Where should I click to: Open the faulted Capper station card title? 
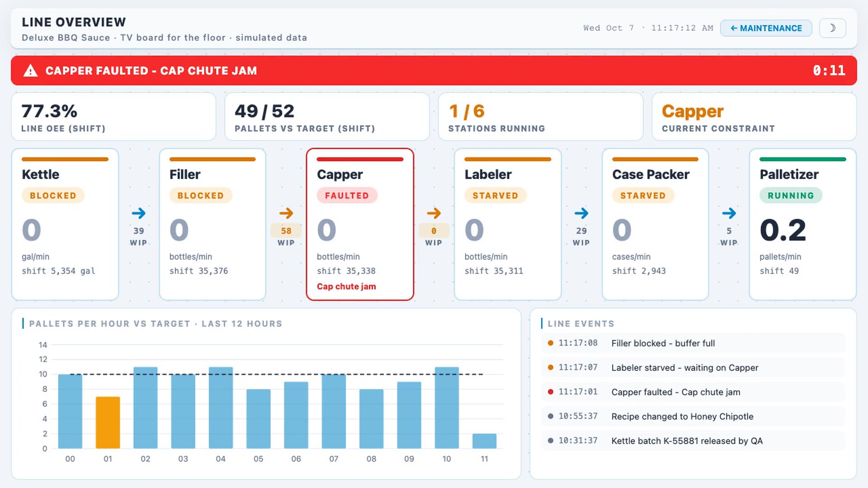coord(340,174)
